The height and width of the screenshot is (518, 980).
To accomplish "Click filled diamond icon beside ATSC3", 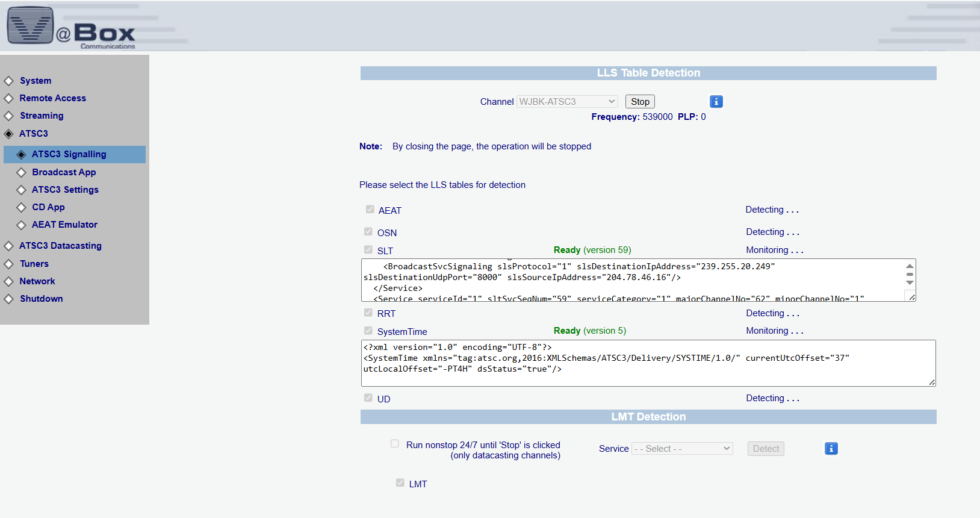I will click(8, 134).
